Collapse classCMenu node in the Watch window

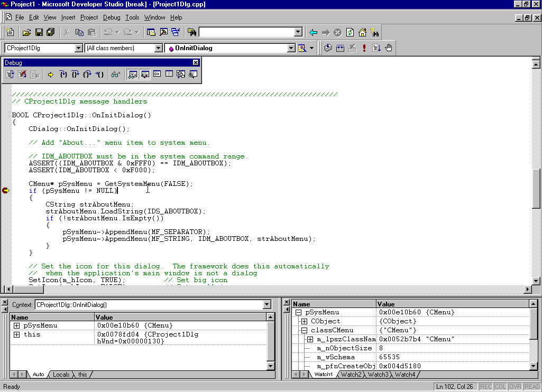pos(304,330)
